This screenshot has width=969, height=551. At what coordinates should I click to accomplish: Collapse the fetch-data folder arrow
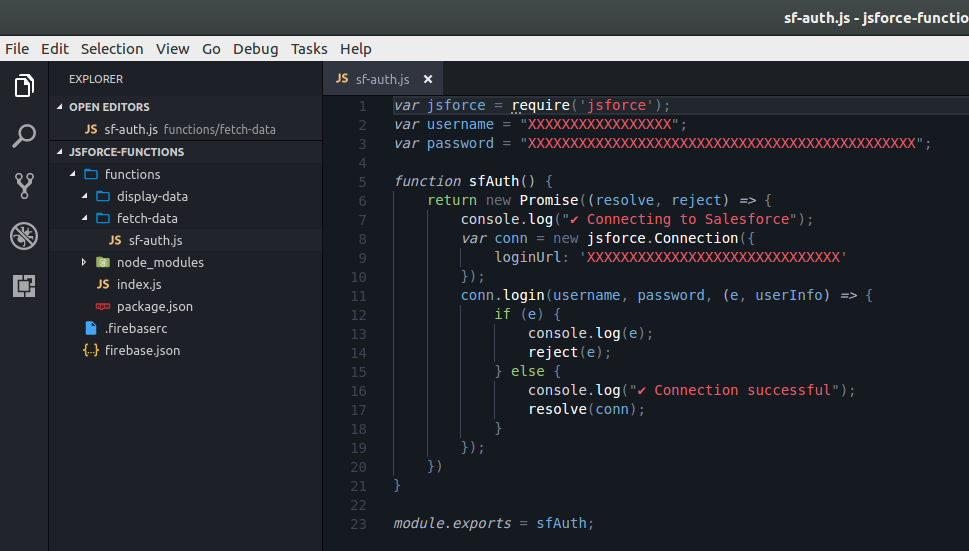[85, 218]
